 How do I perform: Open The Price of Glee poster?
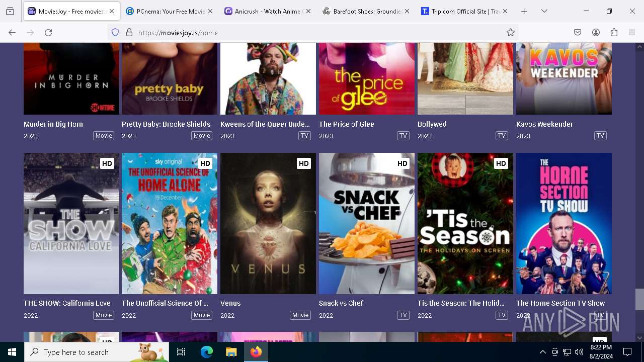click(x=367, y=78)
